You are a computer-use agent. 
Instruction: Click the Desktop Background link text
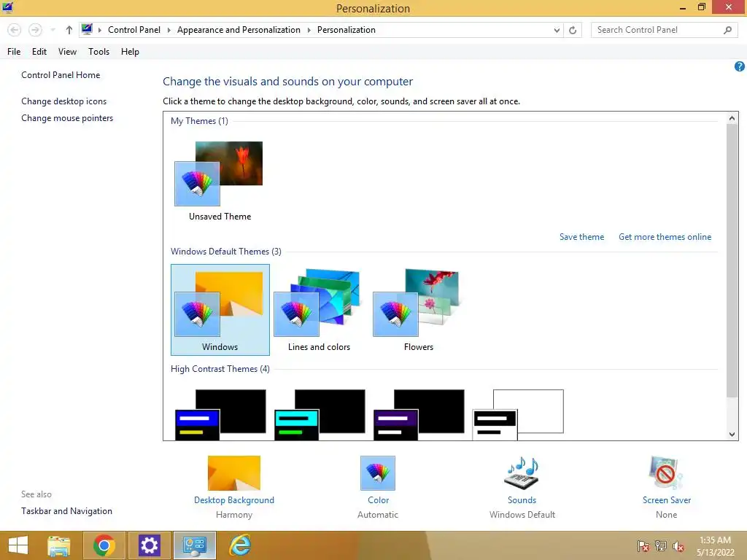pos(234,500)
